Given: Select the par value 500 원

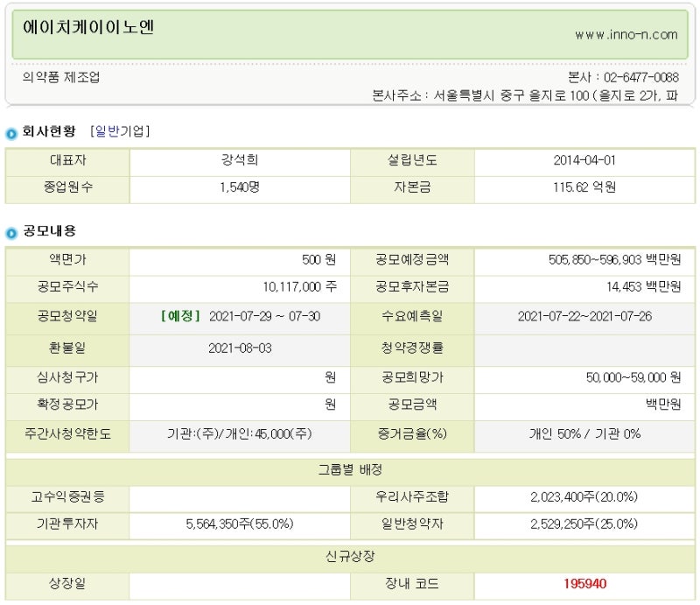Looking at the screenshot, I should (x=318, y=260).
